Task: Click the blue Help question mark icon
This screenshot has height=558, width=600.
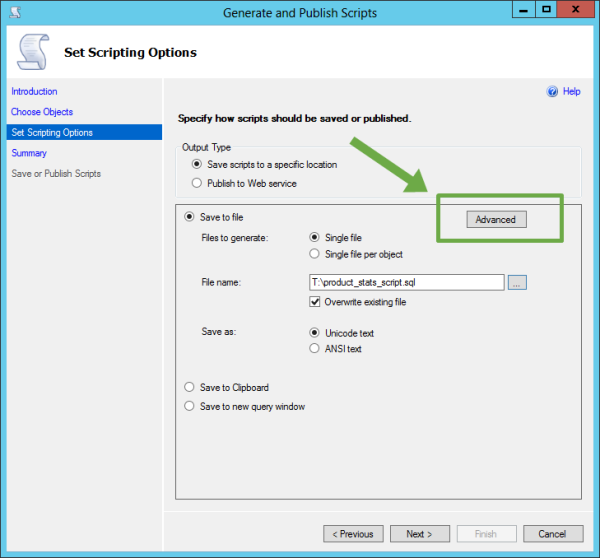Action: [552, 91]
